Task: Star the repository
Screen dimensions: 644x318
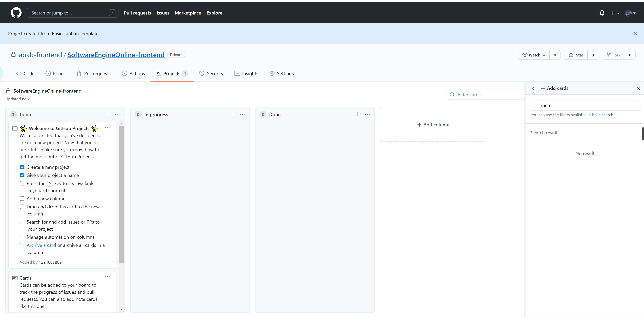Action: pos(575,55)
